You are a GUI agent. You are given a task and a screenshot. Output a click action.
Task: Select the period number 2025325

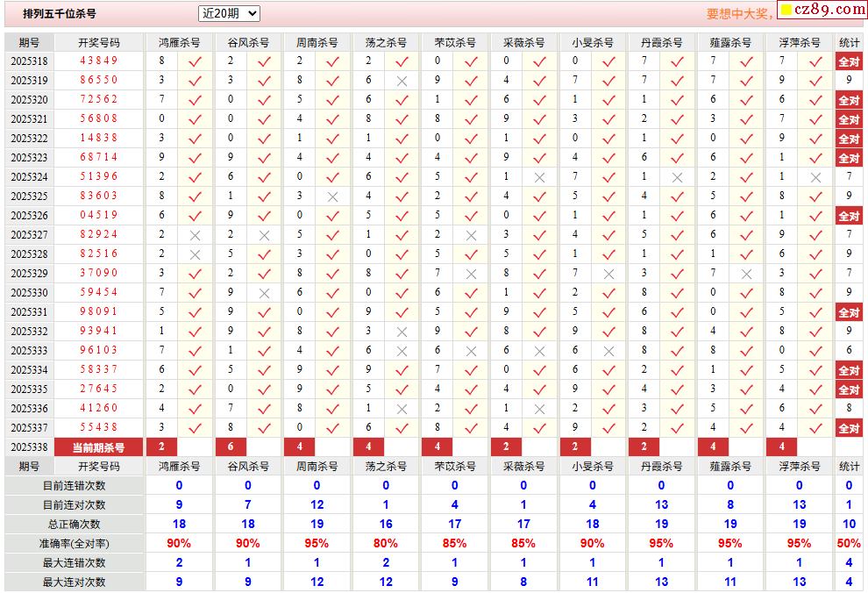pyautogui.click(x=29, y=196)
